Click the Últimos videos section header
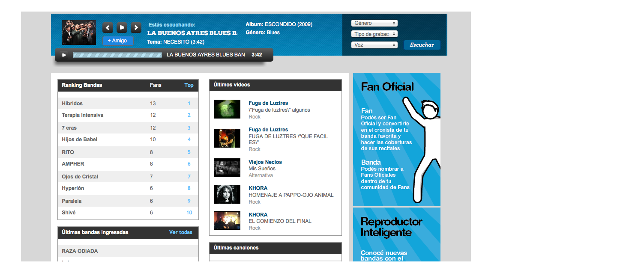 (x=276, y=85)
